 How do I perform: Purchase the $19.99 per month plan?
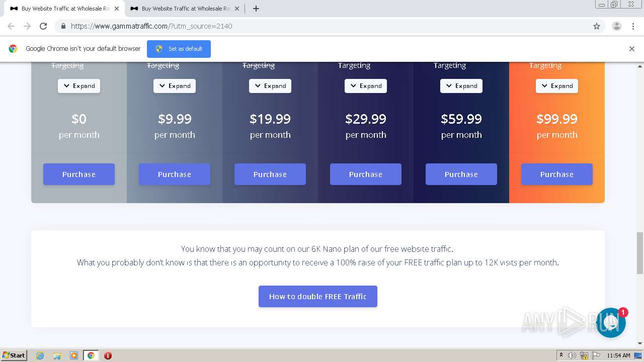point(270,174)
